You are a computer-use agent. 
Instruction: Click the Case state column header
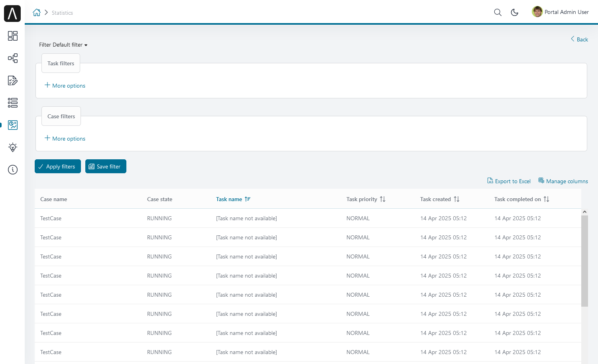[x=159, y=199]
